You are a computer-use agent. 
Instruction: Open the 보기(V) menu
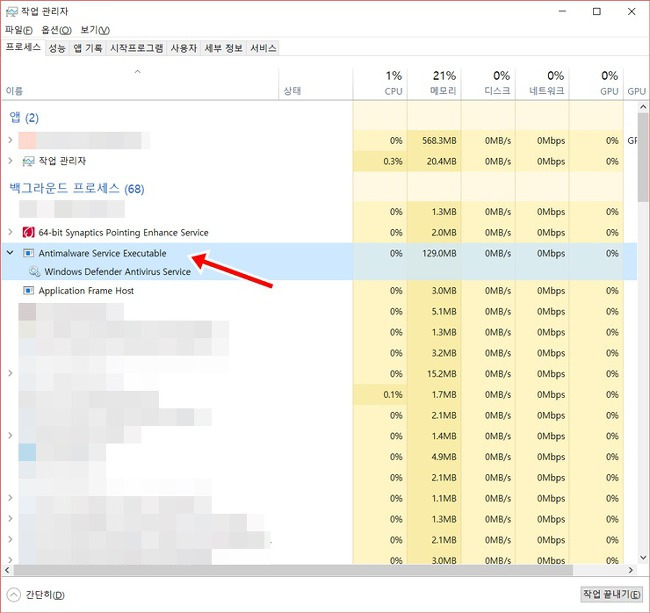tap(95, 30)
